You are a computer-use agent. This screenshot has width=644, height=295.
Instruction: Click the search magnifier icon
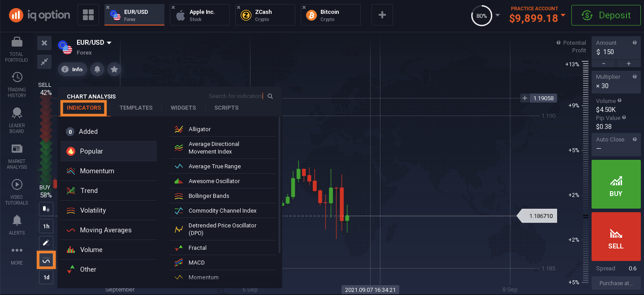pyautogui.click(x=270, y=96)
